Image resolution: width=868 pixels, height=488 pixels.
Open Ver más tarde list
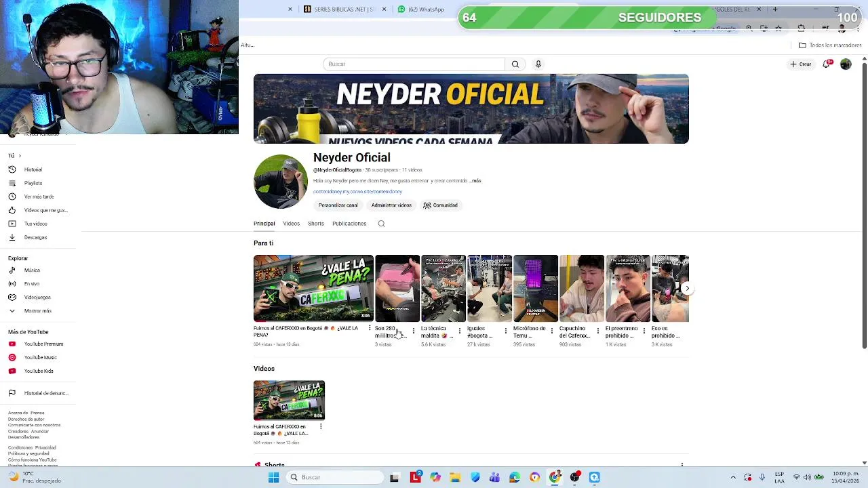[x=39, y=197]
